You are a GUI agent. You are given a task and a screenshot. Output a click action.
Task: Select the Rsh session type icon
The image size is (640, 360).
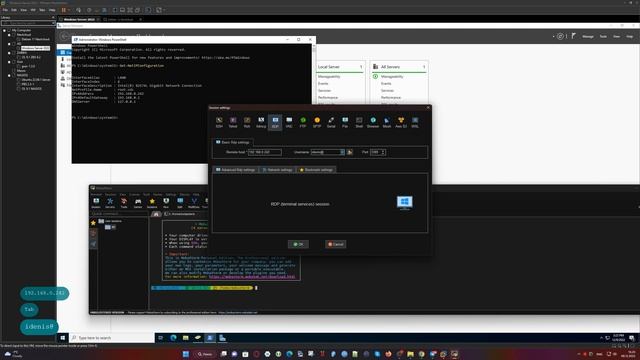pos(247,122)
